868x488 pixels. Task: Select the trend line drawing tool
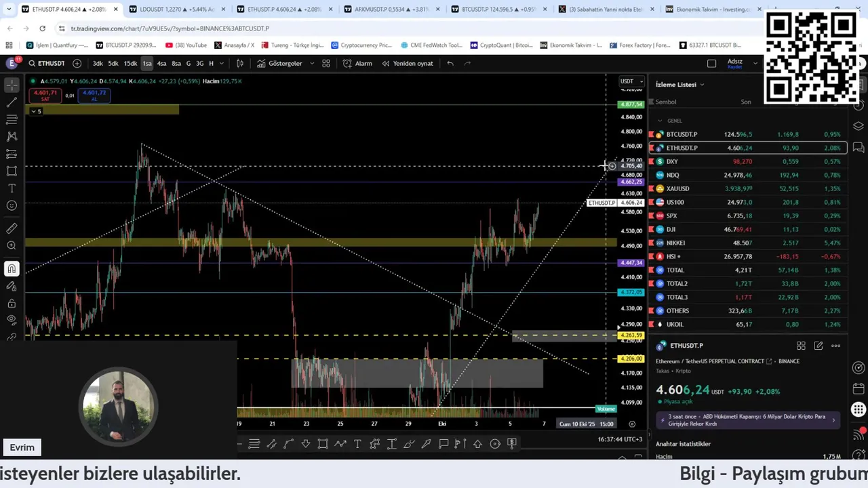point(12,102)
